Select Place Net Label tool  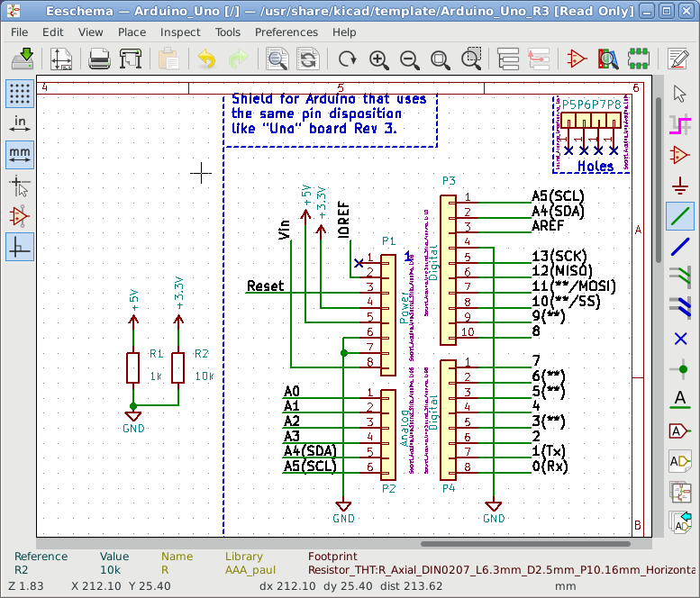680,399
